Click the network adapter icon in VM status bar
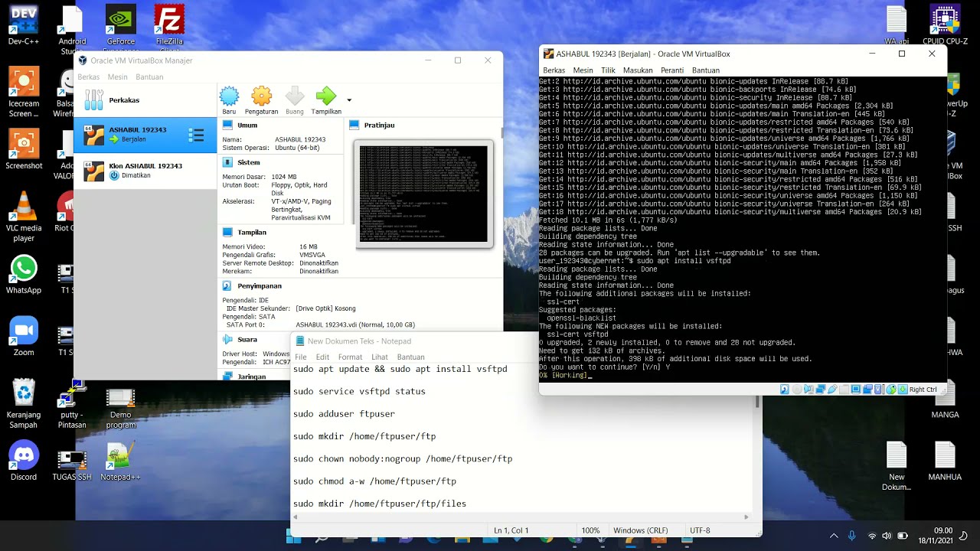 click(x=821, y=390)
